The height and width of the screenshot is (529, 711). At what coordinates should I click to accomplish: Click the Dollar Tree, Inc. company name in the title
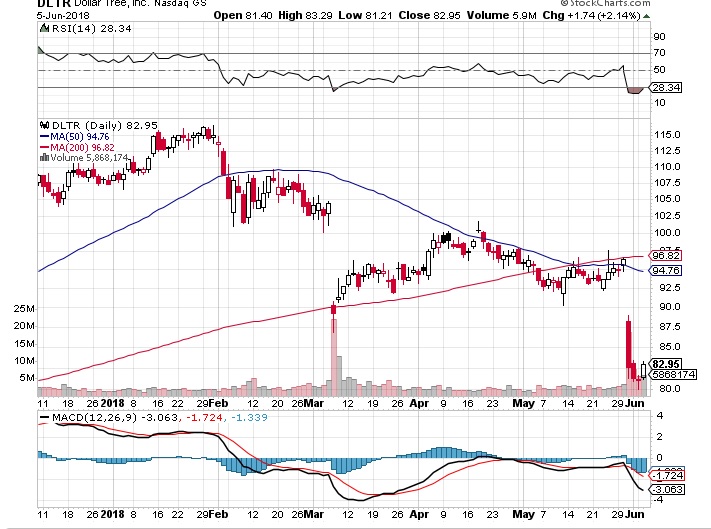[112, 3]
